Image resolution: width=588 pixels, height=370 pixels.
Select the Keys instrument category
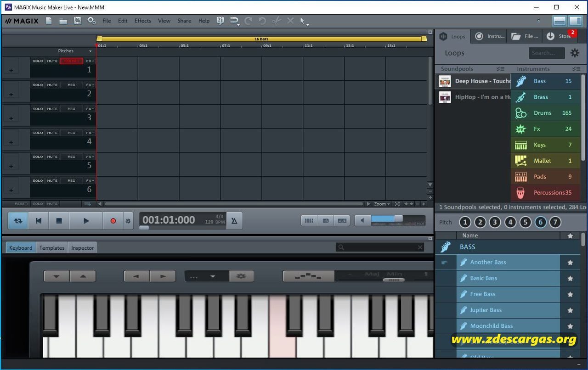545,145
